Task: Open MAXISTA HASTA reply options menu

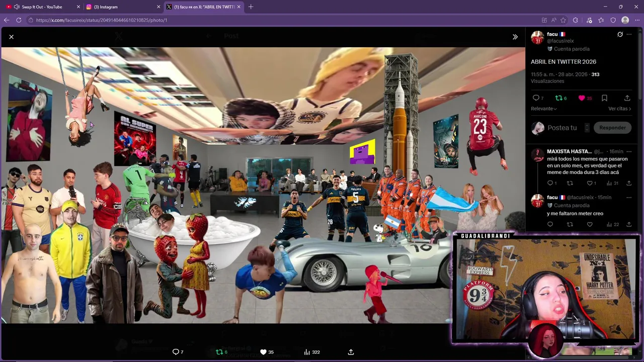Action: pos(629,151)
